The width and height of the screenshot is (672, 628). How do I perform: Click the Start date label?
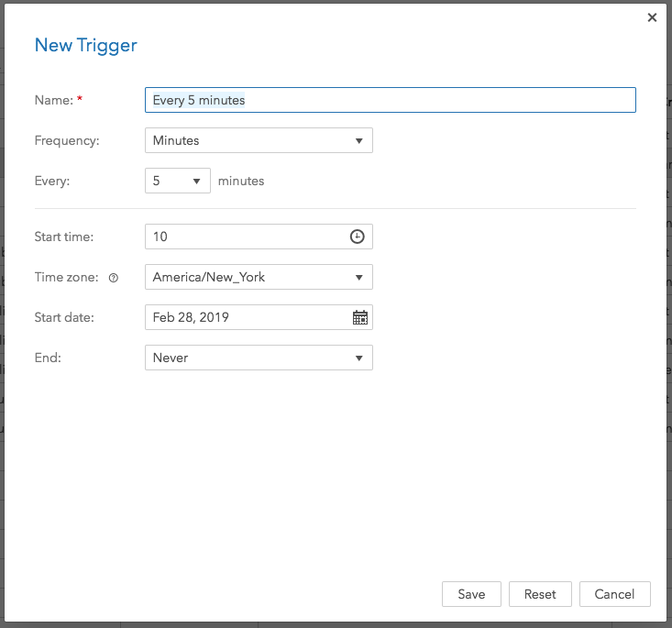pos(64,317)
